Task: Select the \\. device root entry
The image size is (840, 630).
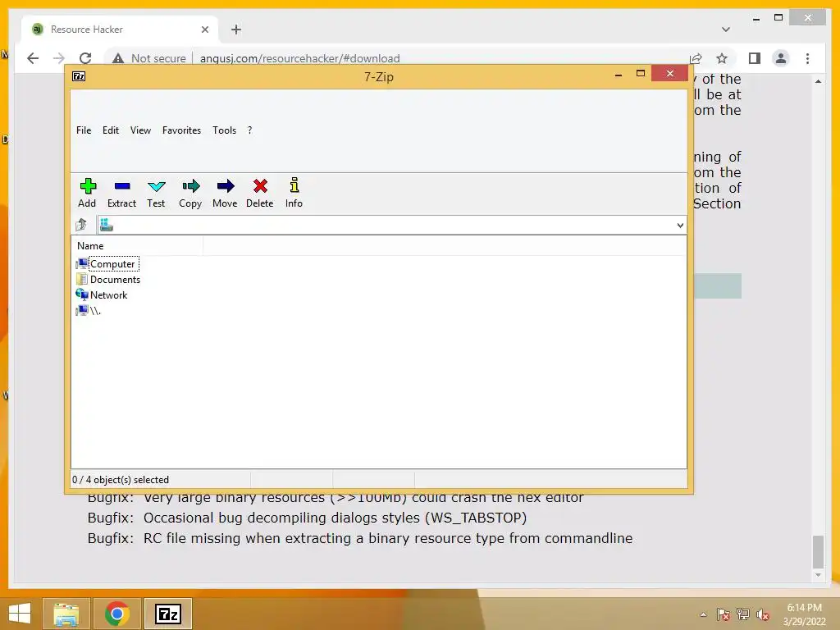Action: point(89,310)
